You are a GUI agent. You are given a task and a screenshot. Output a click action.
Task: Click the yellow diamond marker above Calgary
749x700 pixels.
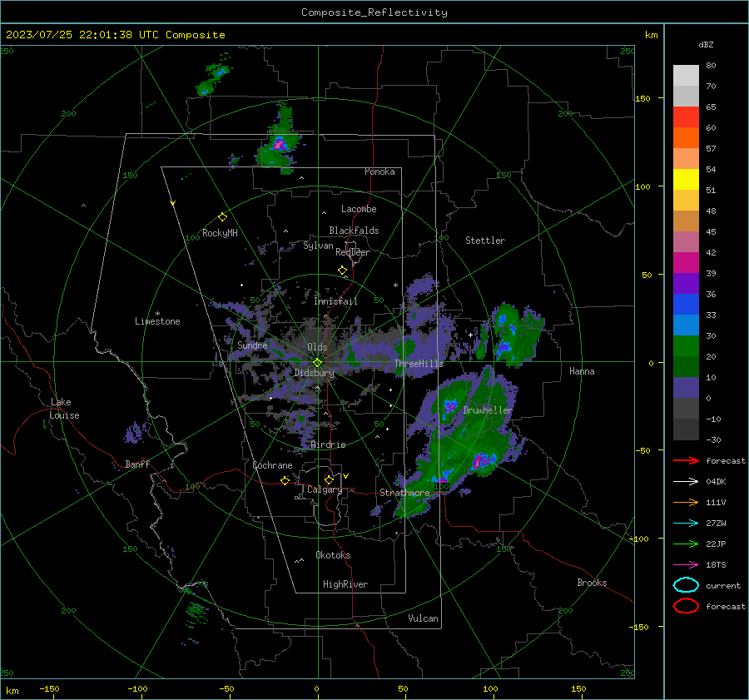pos(329,479)
